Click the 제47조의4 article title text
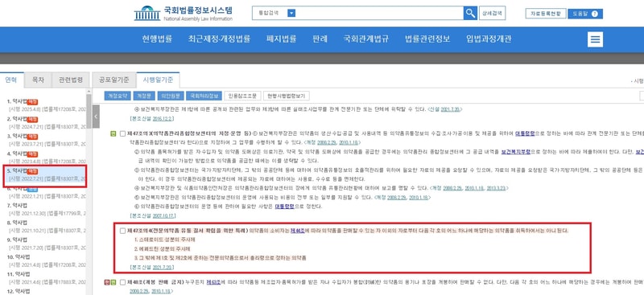Image resolution: width=644 pixels, height=295 pixels. 188,231
